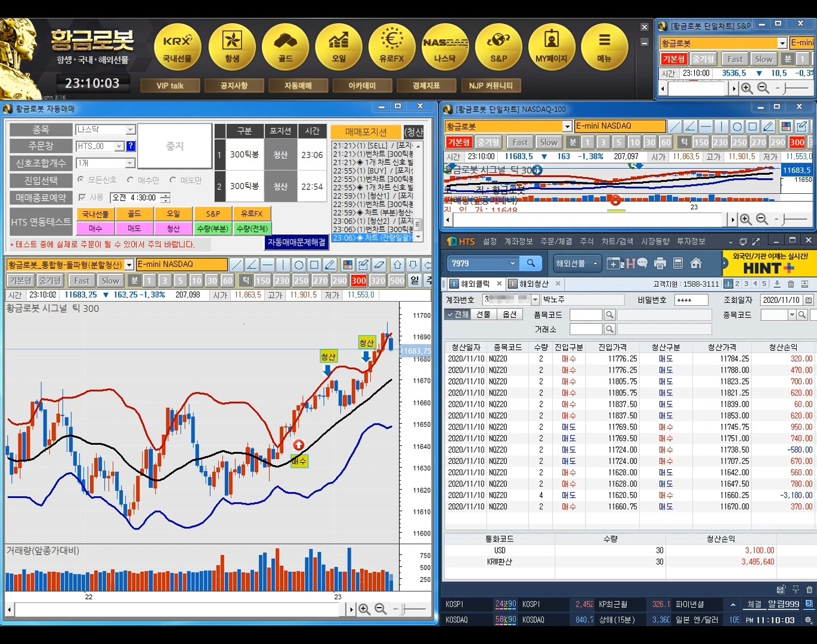
Task: Select the vertical line tool in main chart
Action: tap(283, 265)
